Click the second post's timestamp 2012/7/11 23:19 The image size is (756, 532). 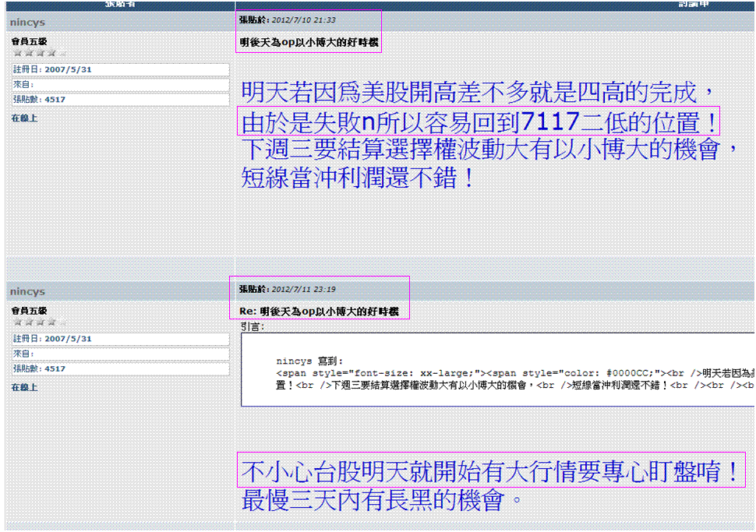pos(303,289)
